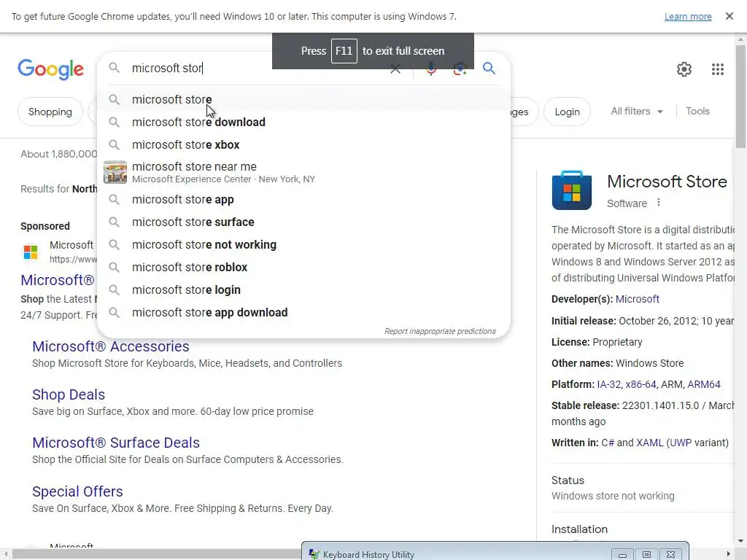Select the Login filter chip
Image resolution: width=747 pixels, height=560 pixels.
tap(567, 112)
